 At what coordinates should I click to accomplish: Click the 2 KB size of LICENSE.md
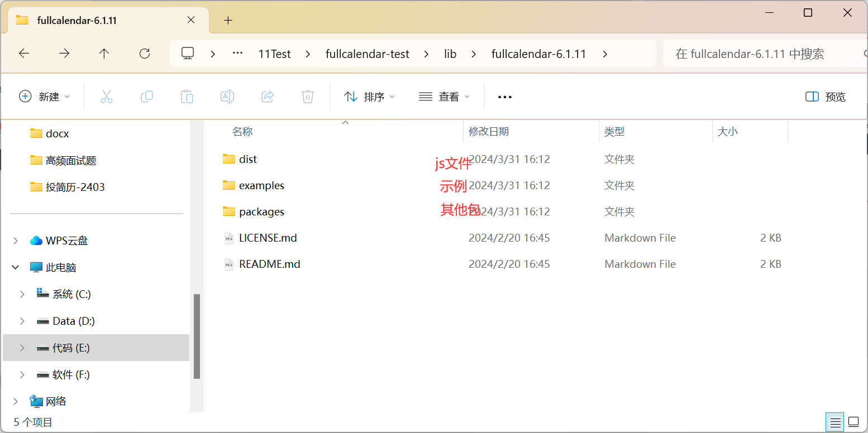click(x=771, y=238)
